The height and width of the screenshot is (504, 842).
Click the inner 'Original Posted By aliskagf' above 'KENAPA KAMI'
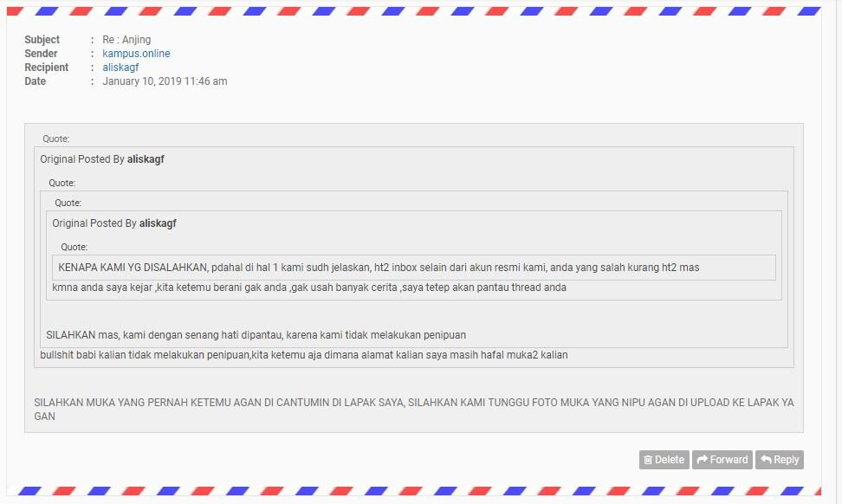point(114,223)
